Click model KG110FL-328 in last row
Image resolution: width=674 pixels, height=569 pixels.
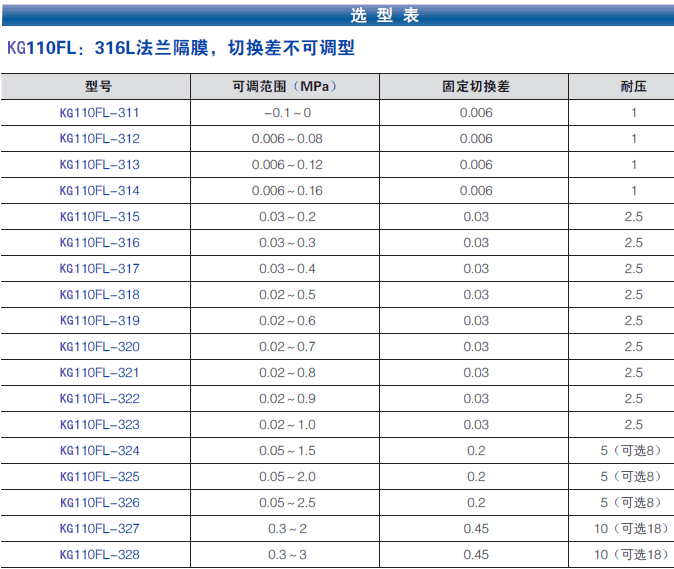[x=100, y=555]
